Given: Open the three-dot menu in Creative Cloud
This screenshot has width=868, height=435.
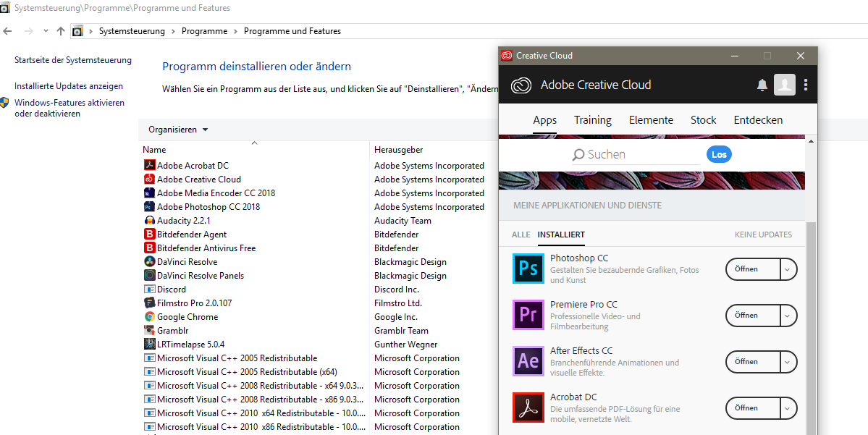Looking at the screenshot, I should tap(806, 85).
